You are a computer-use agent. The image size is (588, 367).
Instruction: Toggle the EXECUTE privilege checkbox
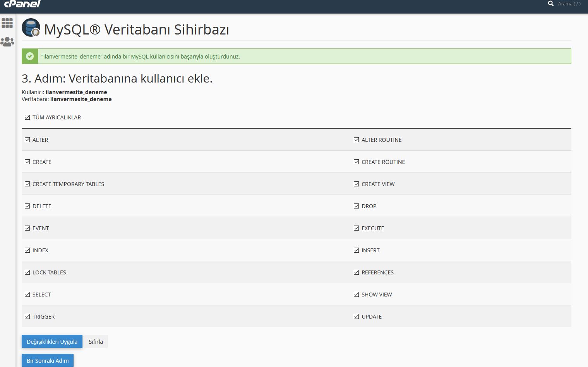tap(356, 228)
